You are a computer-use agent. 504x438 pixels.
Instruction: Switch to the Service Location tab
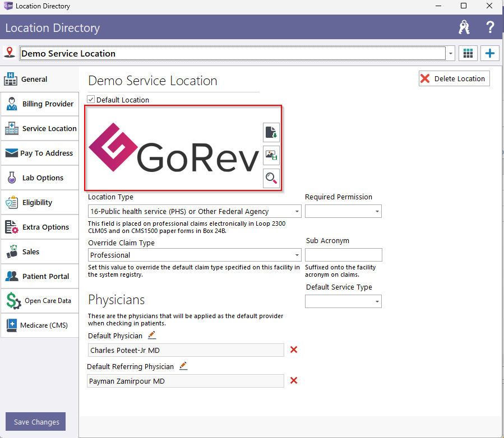pos(40,129)
